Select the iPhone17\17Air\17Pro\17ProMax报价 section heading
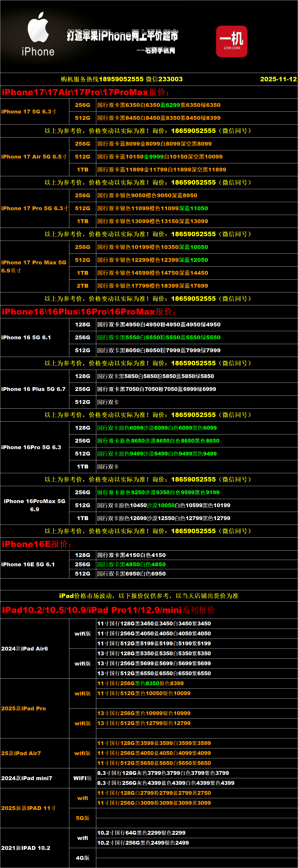This screenshot has height=868, width=298. tap(86, 92)
